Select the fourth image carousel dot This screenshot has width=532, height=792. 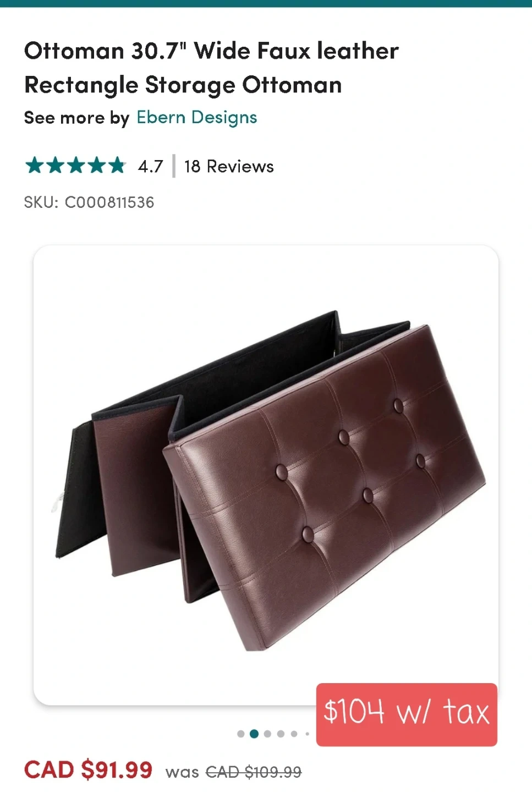point(281,734)
